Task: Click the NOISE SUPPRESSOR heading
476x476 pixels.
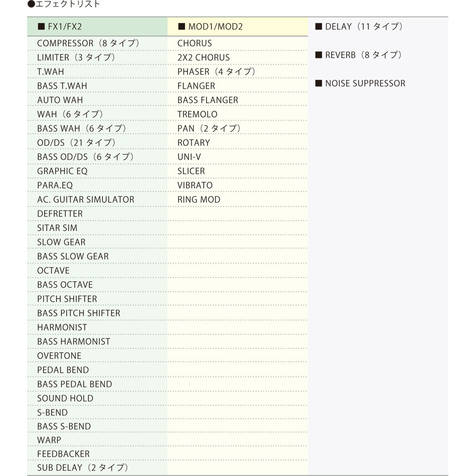Action: 365,83
